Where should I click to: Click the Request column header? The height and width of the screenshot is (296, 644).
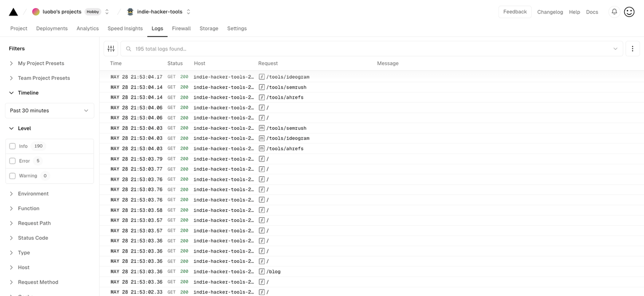tap(268, 63)
